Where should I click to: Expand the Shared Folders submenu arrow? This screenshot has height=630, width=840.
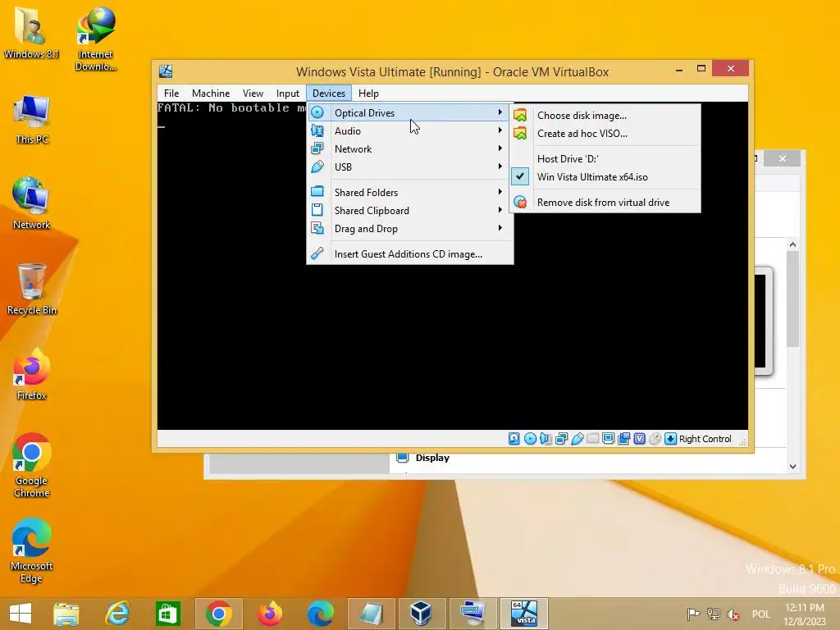tap(500, 192)
